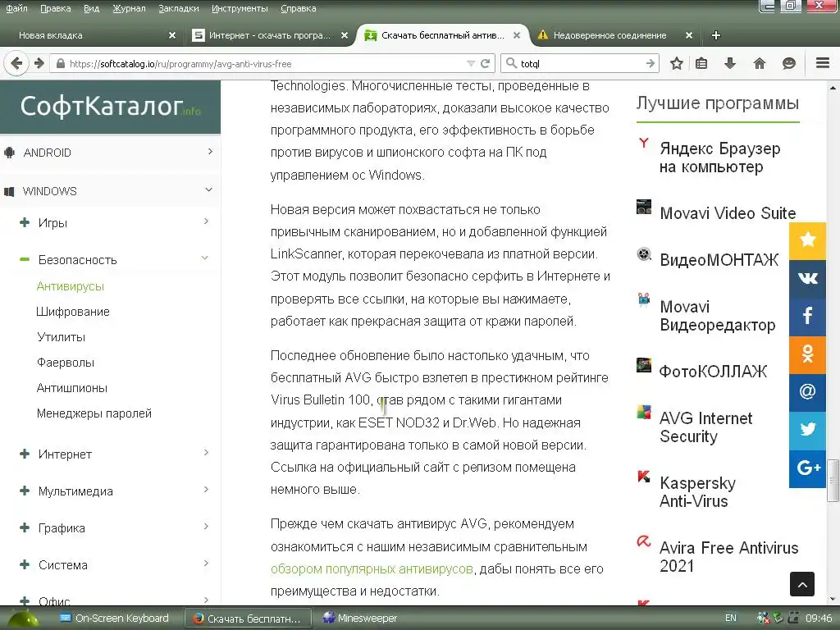Open the ВидеоМОНТАЖ program link
This screenshot has width=840, height=630.
click(x=719, y=260)
